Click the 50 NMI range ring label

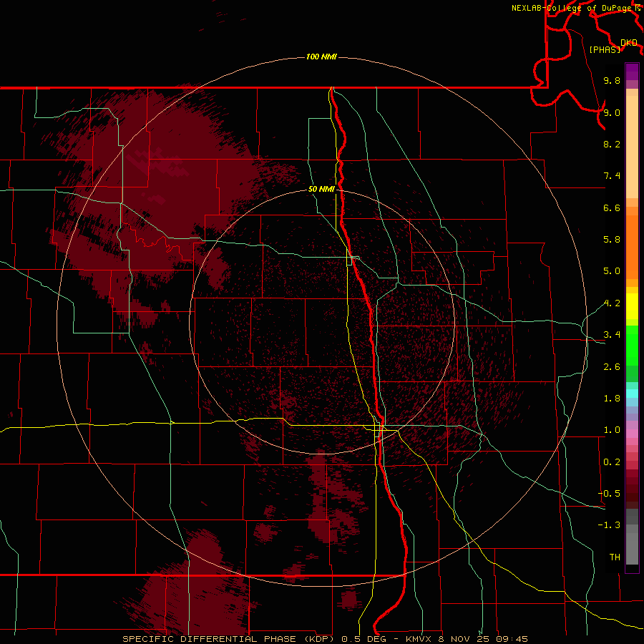tap(321, 189)
